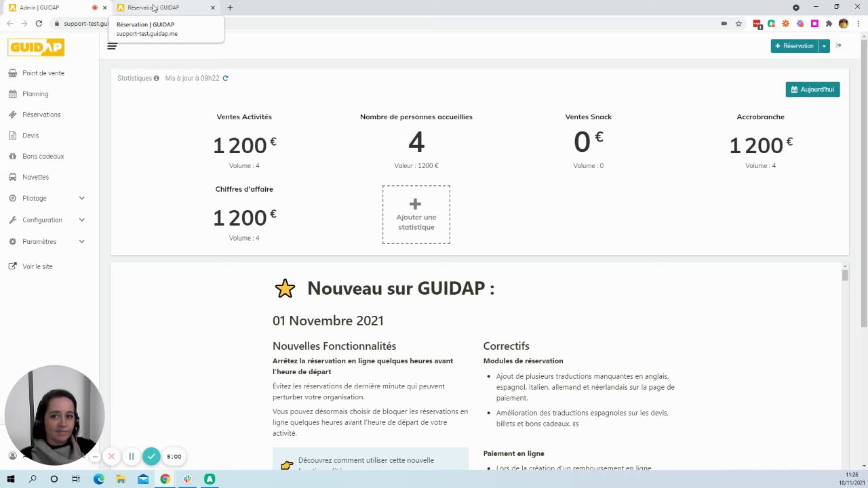Open Point de vente in sidebar
This screenshot has width=868, height=488.
43,73
